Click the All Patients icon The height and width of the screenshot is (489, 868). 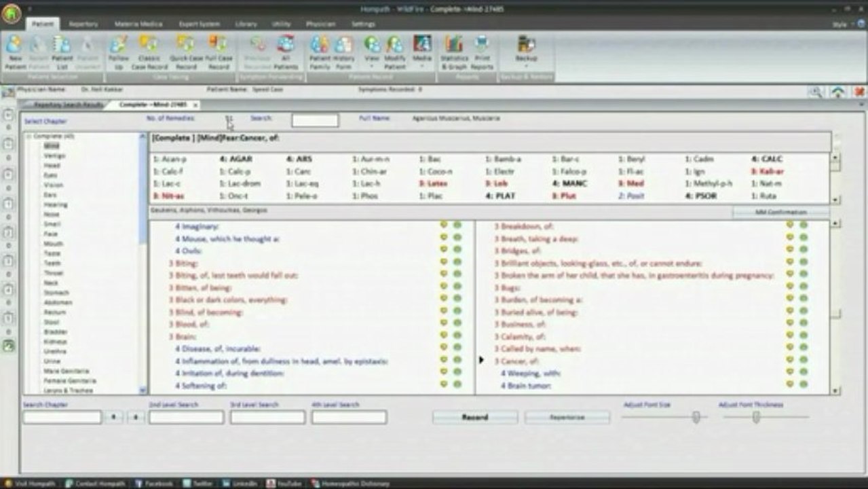[x=286, y=52]
